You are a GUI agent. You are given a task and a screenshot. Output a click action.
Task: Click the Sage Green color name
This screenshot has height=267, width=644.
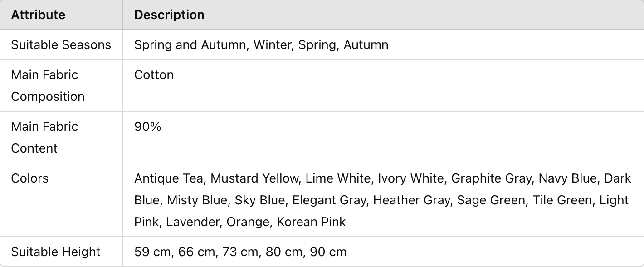491,200
